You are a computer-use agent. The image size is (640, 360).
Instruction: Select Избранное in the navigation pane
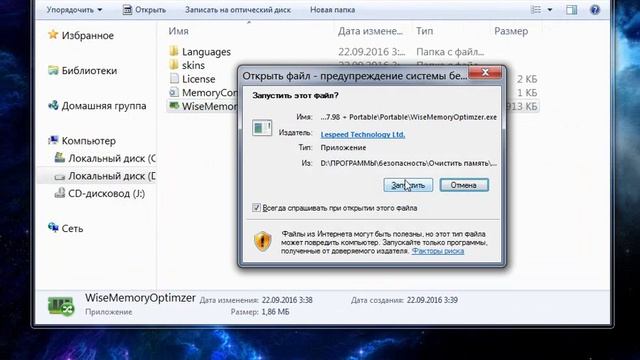pyautogui.click(x=87, y=36)
